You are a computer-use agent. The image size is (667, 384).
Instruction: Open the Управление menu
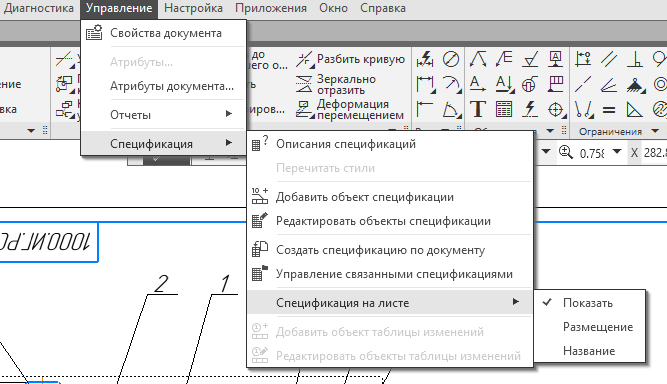119,8
